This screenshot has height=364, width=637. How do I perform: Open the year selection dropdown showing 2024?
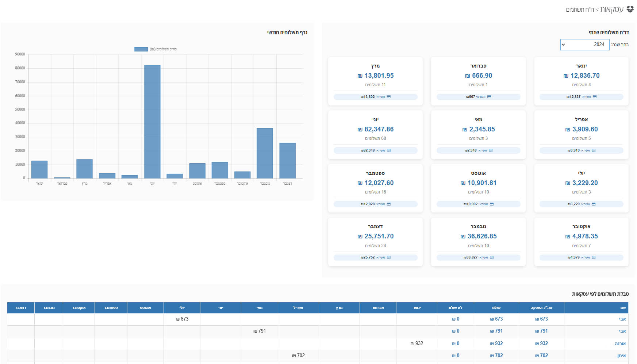click(585, 45)
